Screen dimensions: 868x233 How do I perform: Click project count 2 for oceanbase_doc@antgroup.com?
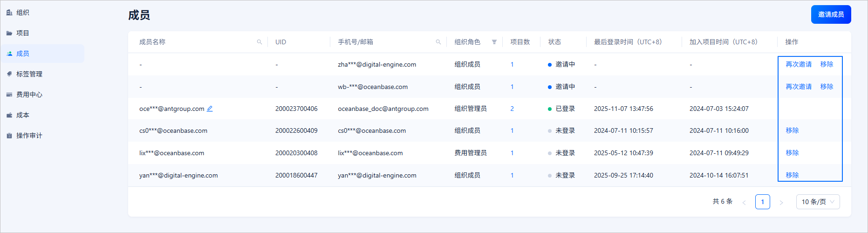(x=512, y=109)
